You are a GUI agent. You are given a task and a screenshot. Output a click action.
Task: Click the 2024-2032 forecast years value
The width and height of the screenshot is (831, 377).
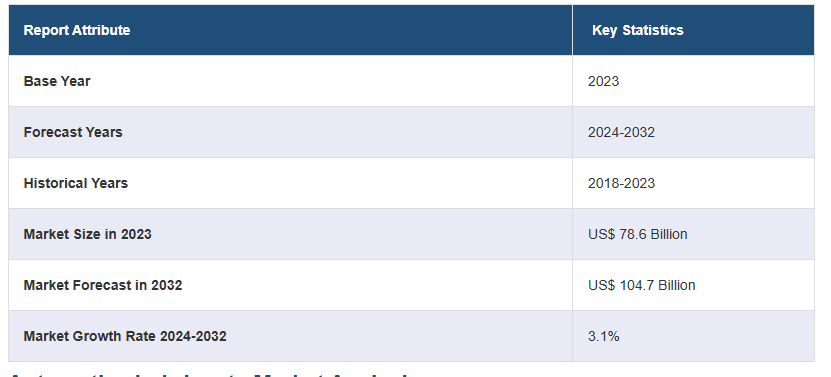click(x=621, y=132)
